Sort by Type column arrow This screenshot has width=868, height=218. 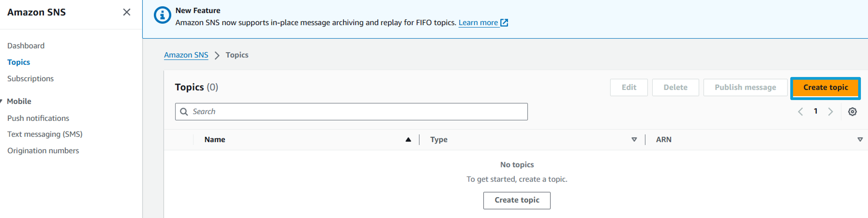(x=634, y=140)
